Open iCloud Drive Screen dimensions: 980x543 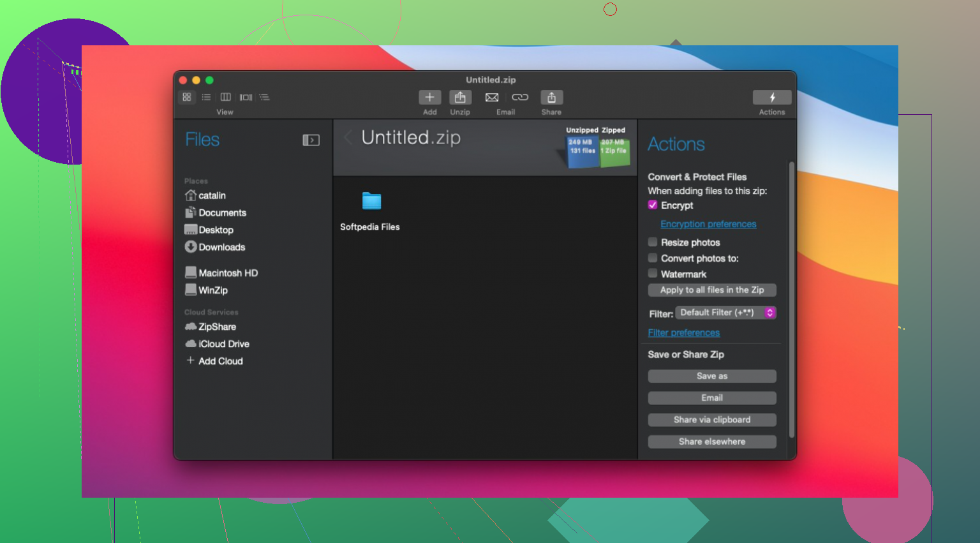pos(217,343)
